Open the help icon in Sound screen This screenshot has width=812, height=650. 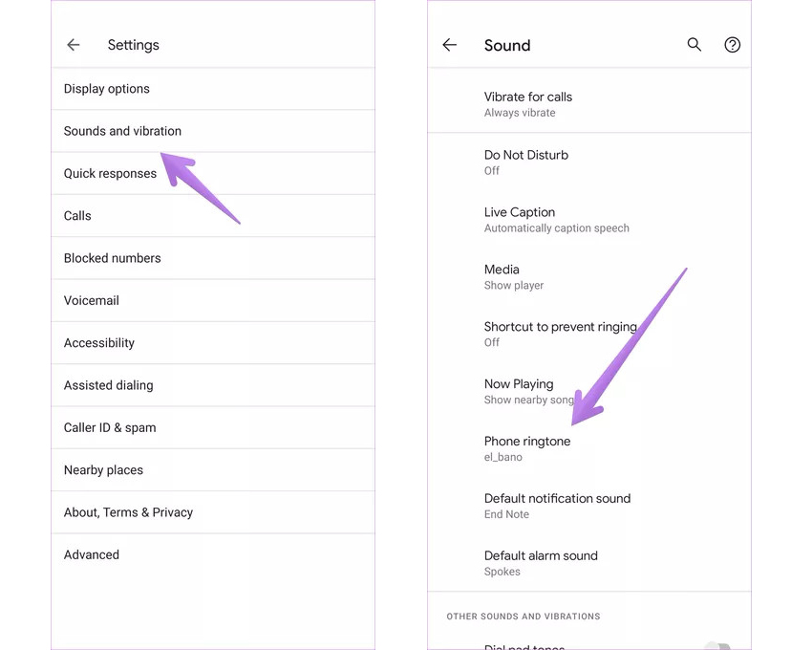pos(733,45)
